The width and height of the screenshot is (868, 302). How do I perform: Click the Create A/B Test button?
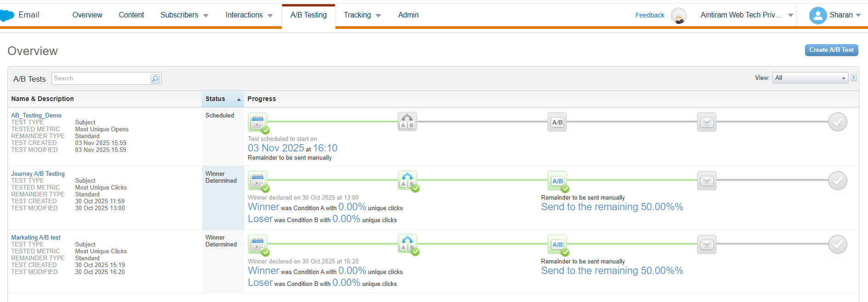pyautogui.click(x=831, y=50)
